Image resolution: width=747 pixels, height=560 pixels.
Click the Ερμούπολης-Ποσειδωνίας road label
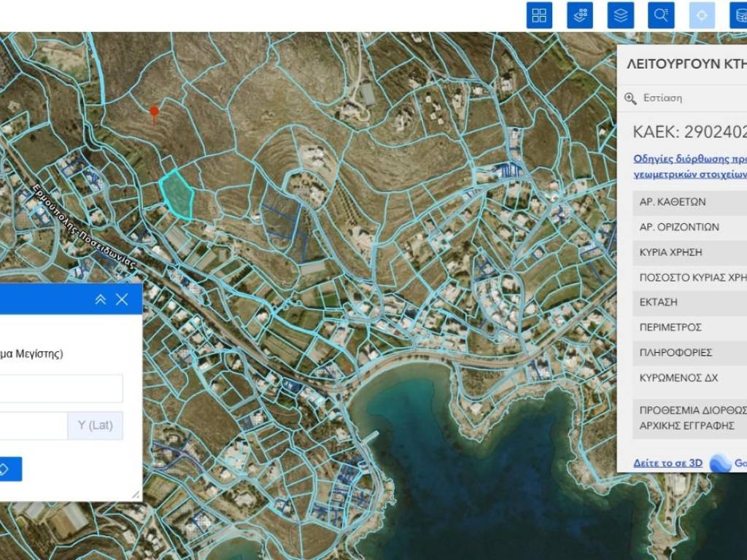coord(84,227)
